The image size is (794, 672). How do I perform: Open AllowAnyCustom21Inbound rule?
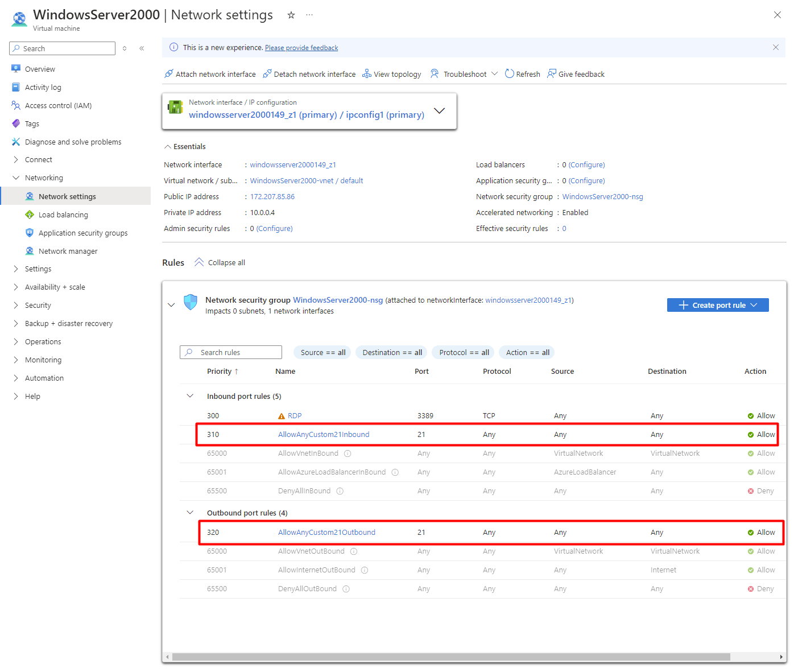tap(324, 434)
